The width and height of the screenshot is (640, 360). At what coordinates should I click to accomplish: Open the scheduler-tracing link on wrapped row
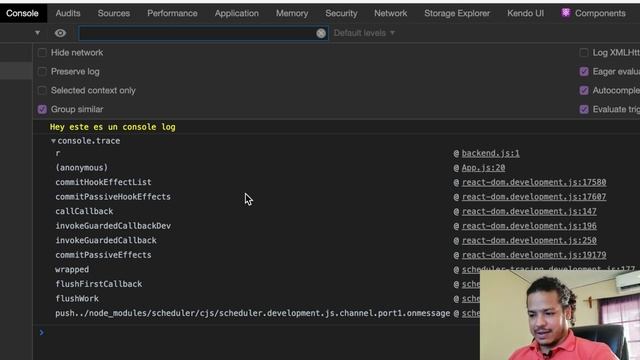click(549, 269)
